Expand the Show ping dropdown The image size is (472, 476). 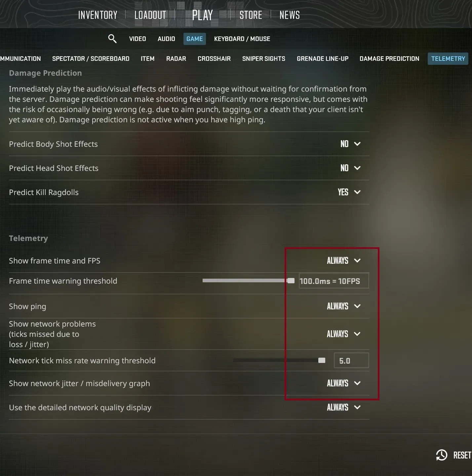tap(344, 306)
